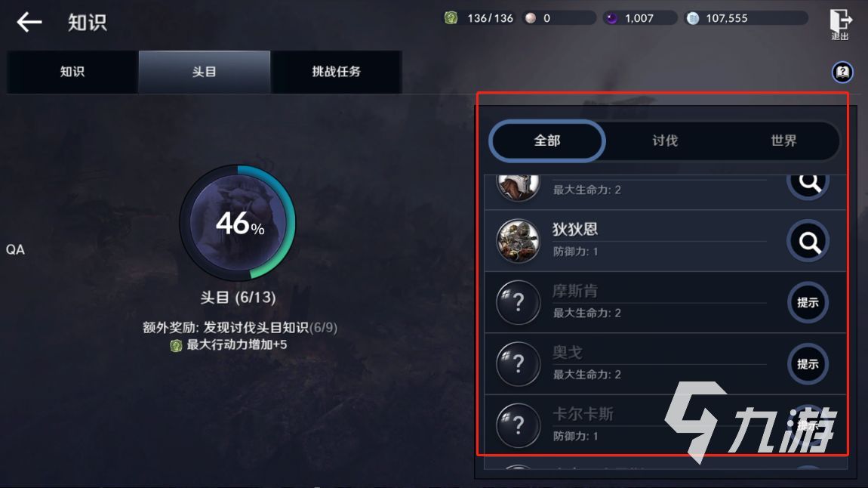Open the 知识 tab
The width and height of the screenshot is (868, 488).
(x=72, y=72)
